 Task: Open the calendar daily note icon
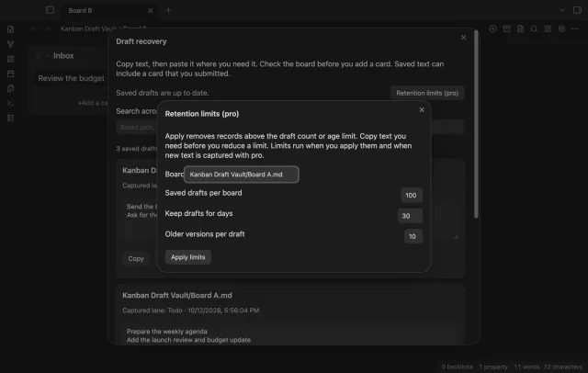10,73
